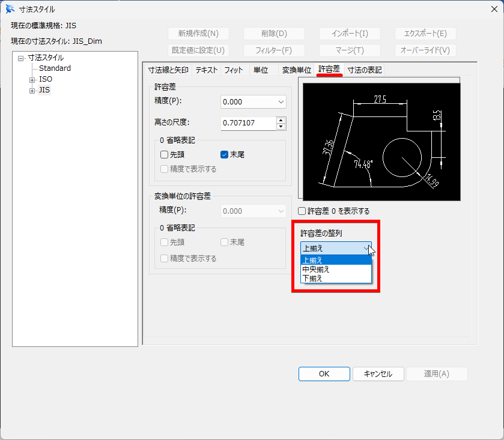The width and height of the screenshot is (504, 440).
Task: Click the 許容差の整列 combo box
Action: point(336,249)
